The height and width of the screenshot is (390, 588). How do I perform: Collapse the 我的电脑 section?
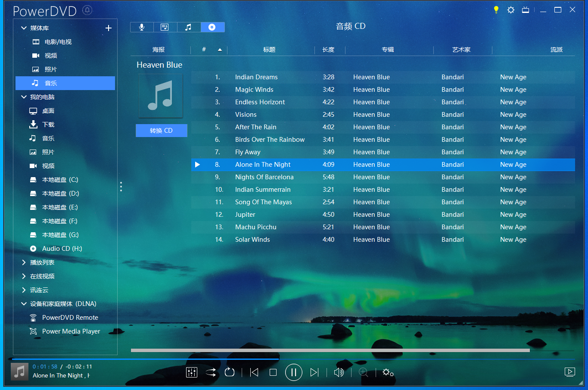click(24, 97)
